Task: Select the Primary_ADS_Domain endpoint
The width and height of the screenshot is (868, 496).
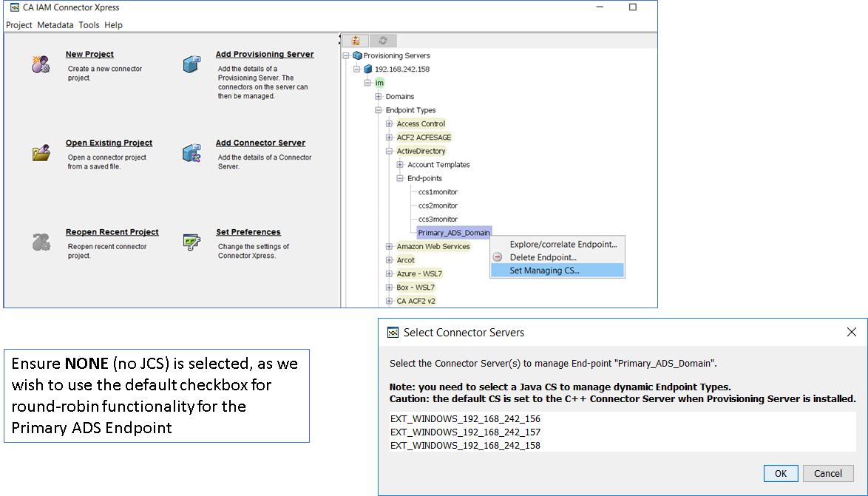Action: pyautogui.click(x=454, y=233)
